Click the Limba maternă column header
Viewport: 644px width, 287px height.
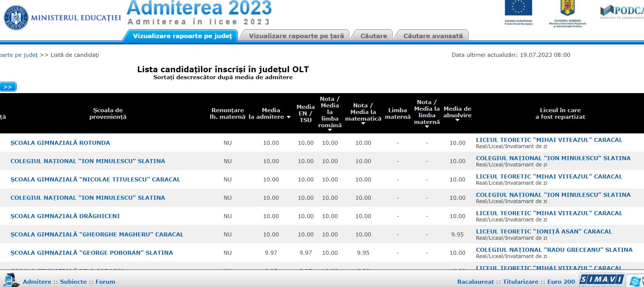click(x=398, y=113)
